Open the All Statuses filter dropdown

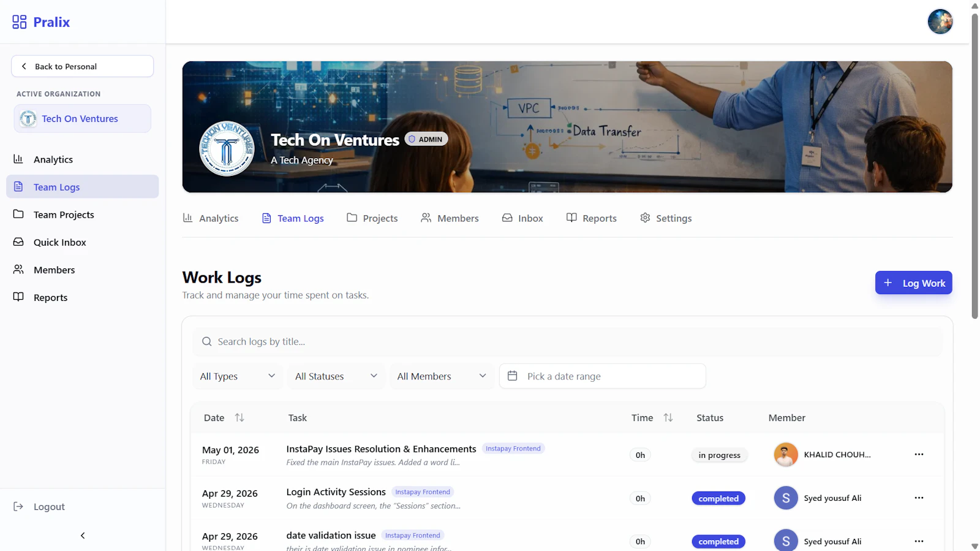(336, 376)
